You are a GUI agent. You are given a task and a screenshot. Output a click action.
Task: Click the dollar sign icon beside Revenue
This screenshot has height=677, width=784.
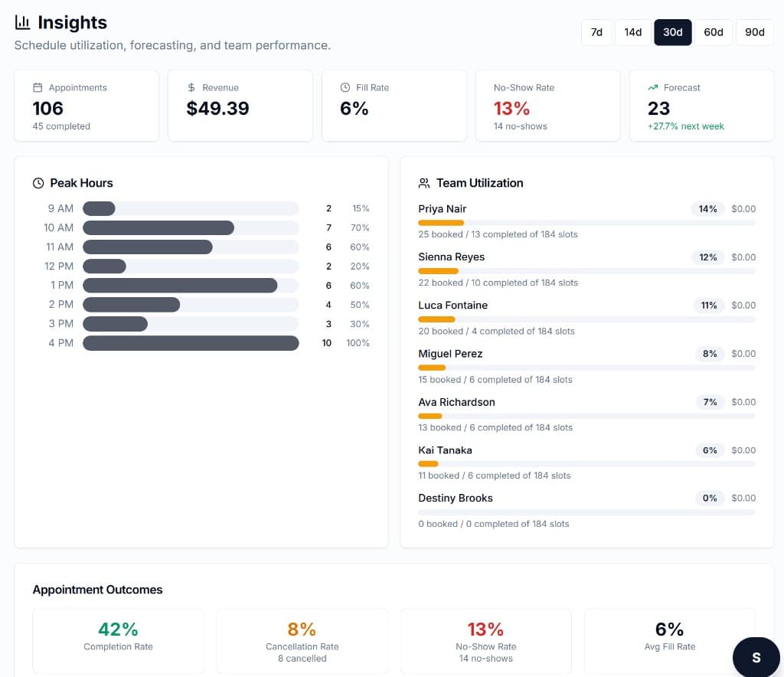pos(191,88)
